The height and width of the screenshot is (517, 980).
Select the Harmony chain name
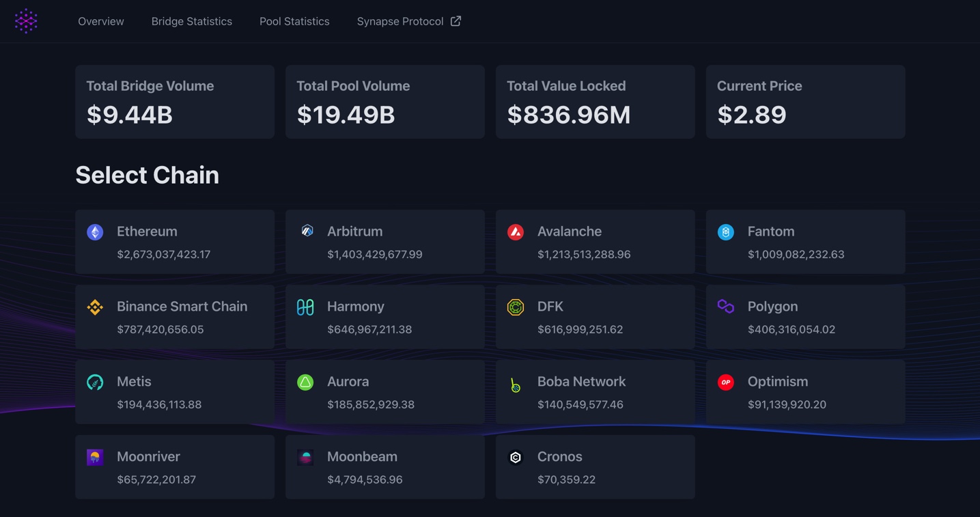coord(356,307)
